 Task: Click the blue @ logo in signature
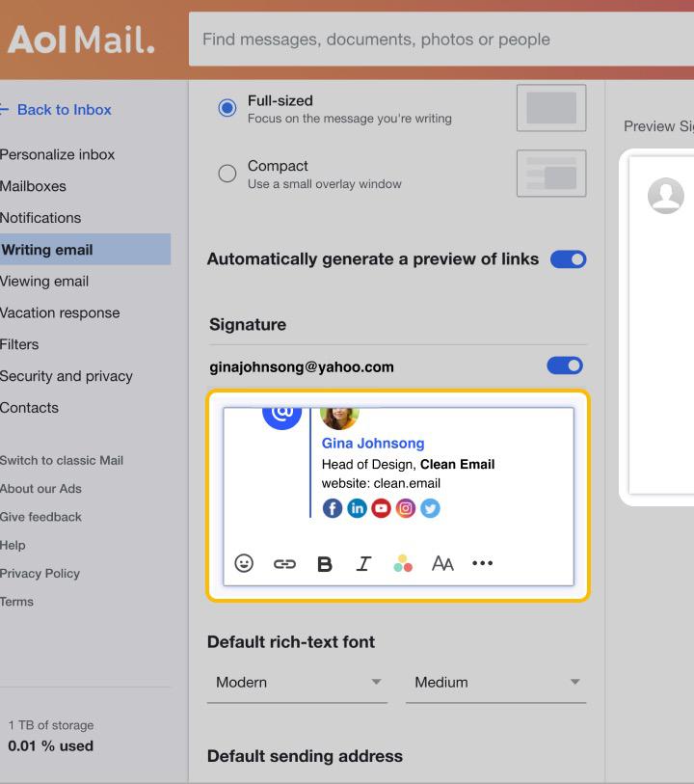282,419
